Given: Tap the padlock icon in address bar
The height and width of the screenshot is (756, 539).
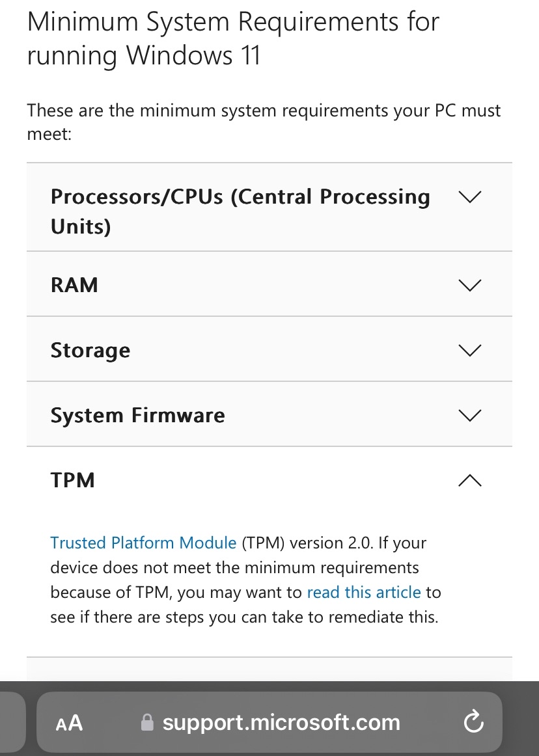Looking at the screenshot, I should tap(148, 722).
